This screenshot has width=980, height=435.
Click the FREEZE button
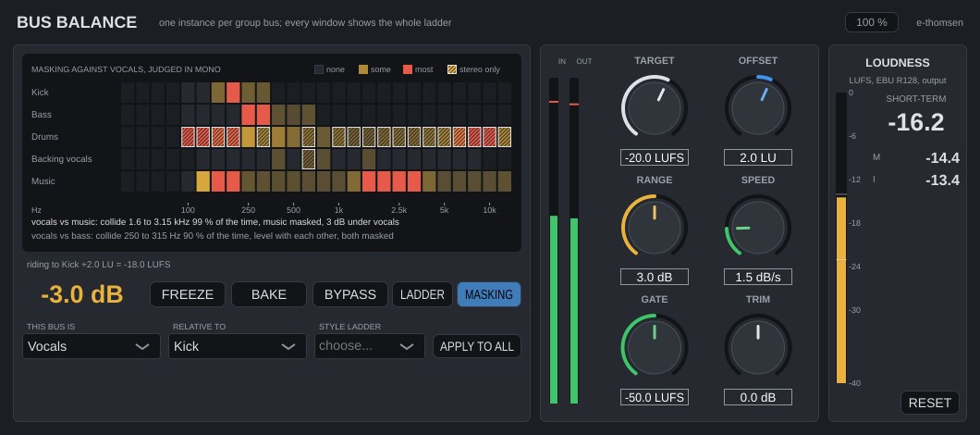188,294
